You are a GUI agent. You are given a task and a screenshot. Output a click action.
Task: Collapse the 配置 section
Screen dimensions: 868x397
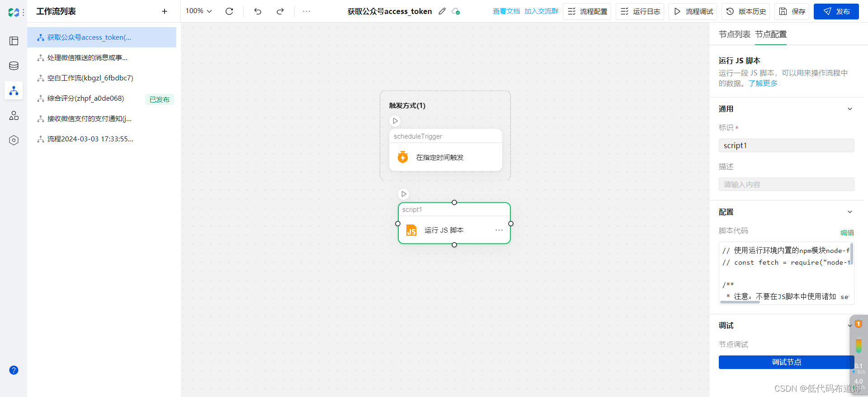point(850,212)
